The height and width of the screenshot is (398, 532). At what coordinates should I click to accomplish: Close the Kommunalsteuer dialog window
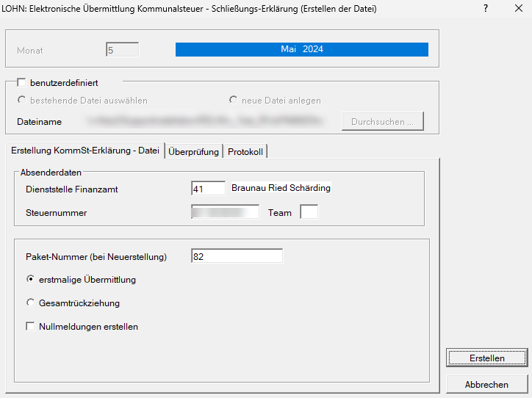517,9
